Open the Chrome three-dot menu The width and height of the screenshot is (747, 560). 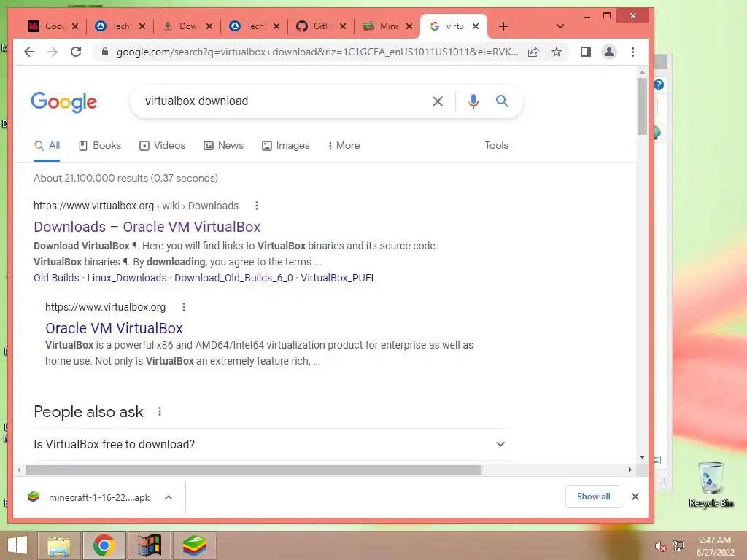click(632, 52)
